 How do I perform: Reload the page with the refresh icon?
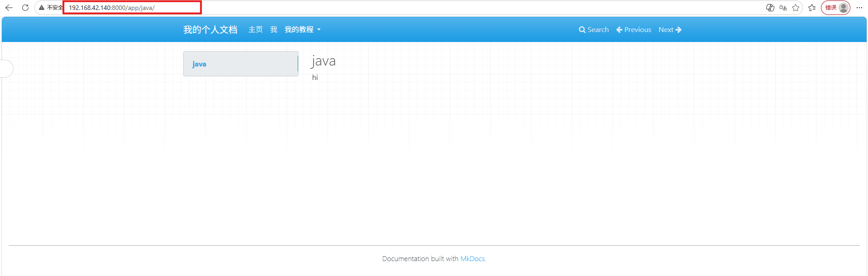coord(25,8)
